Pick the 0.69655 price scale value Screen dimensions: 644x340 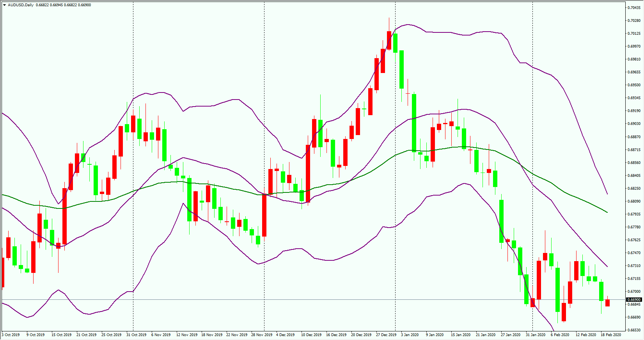tap(634, 72)
